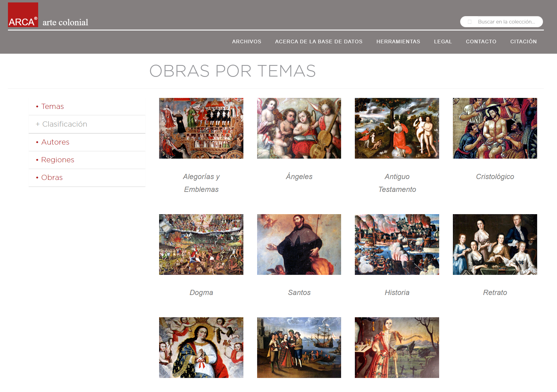Open the Obras section
The width and height of the screenshot is (557, 392).
pos(52,178)
